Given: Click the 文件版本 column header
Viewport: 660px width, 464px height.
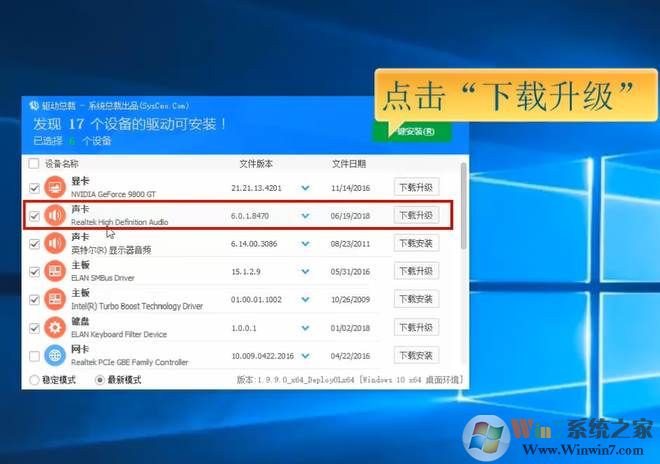Looking at the screenshot, I should [x=256, y=164].
